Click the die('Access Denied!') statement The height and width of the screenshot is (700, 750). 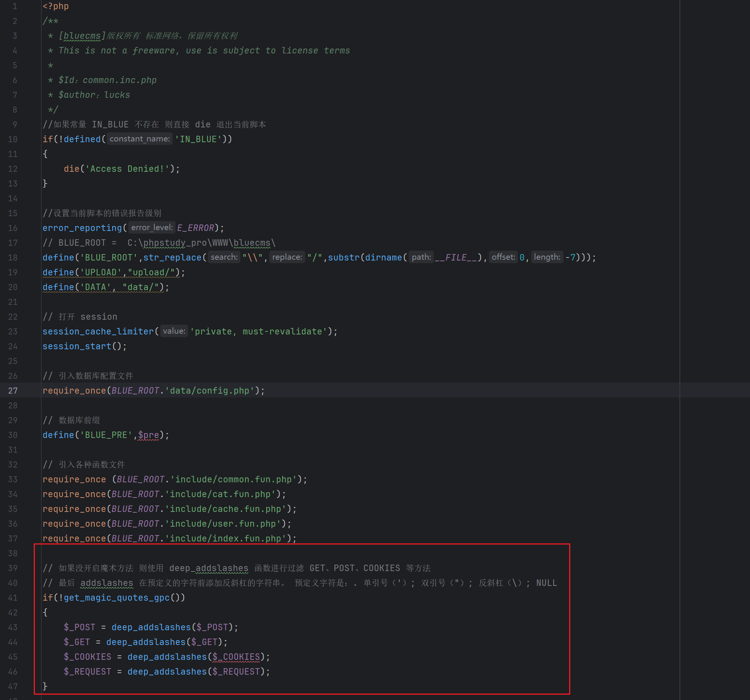122,169
